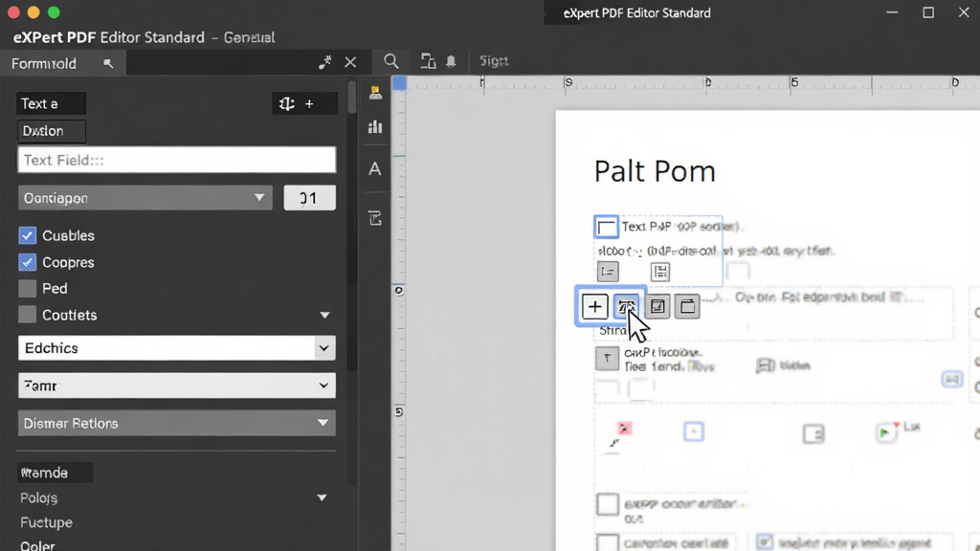The height and width of the screenshot is (551, 980).
Task: Click the panel layout icon on page
Action: click(x=813, y=433)
